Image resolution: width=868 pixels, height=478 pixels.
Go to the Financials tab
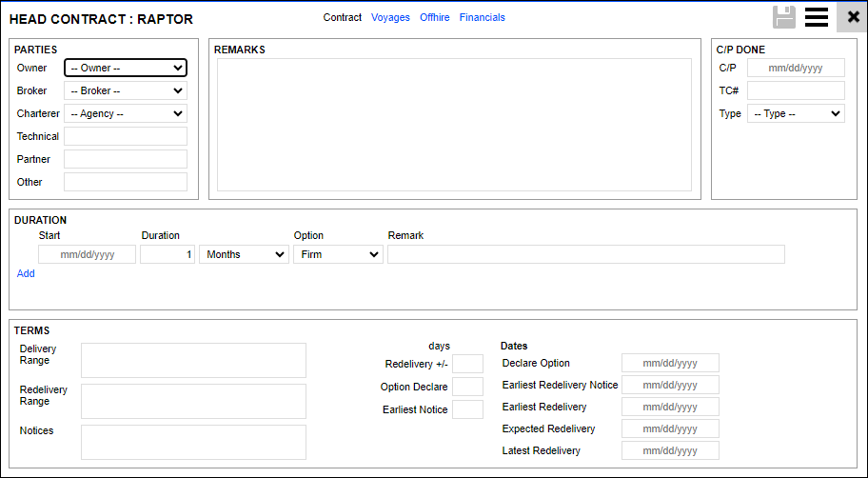[483, 17]
